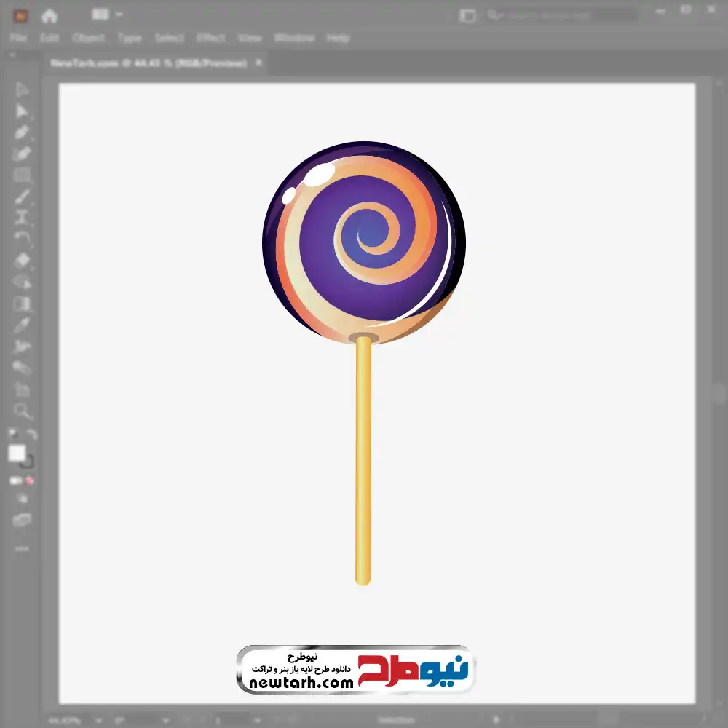Close the NewTarh.com document tab
Viewport: 728px width, 728px height.
click(x=258, y=63)
